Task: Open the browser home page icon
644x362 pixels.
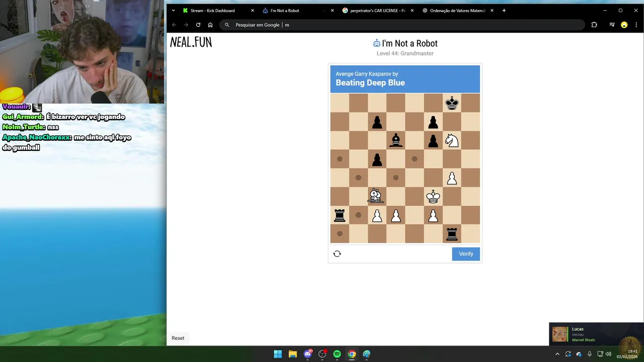Action: (210, 25)
